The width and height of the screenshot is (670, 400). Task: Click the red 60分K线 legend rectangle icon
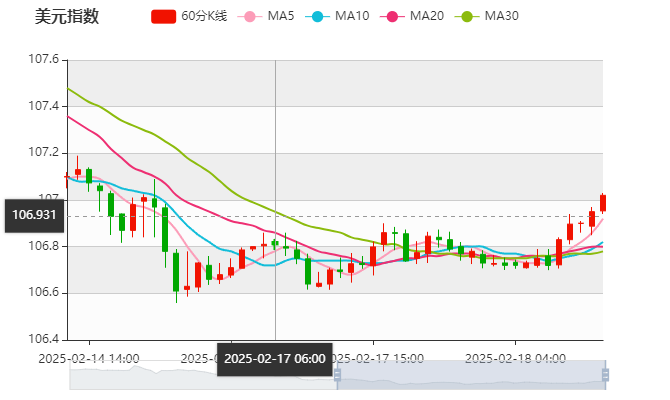[x=163, y=16]
